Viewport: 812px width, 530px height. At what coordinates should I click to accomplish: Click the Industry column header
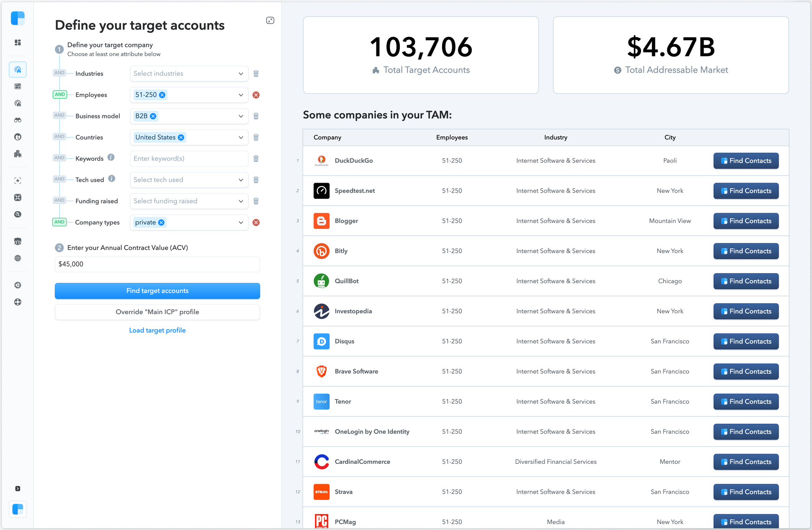pyautogui.click(x=555, y=138)
